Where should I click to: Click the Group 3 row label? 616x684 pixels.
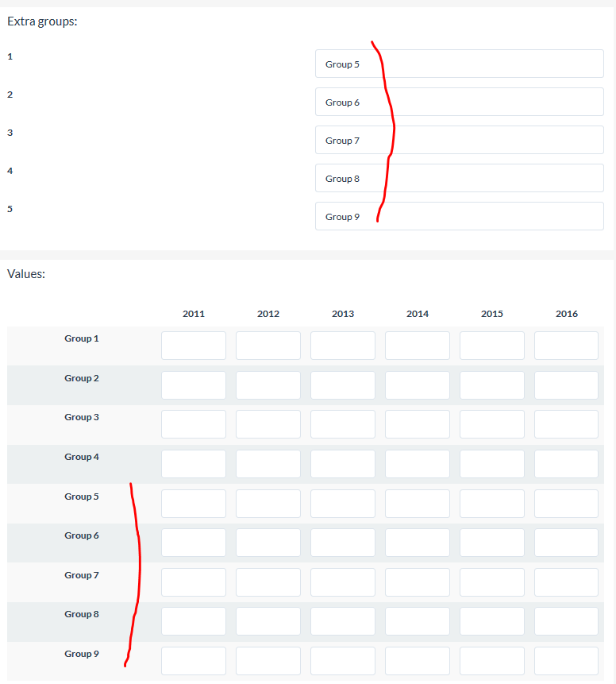(x=82, y=417)
